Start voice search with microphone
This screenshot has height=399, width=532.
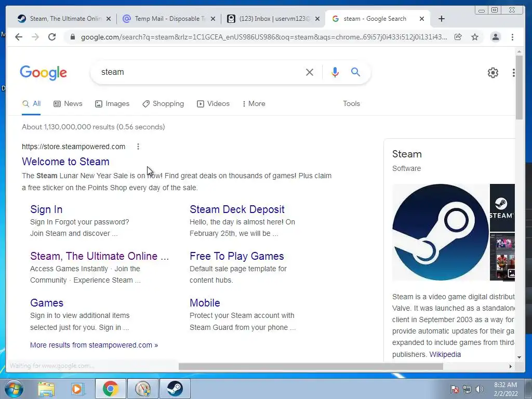[x=335, y=72]
